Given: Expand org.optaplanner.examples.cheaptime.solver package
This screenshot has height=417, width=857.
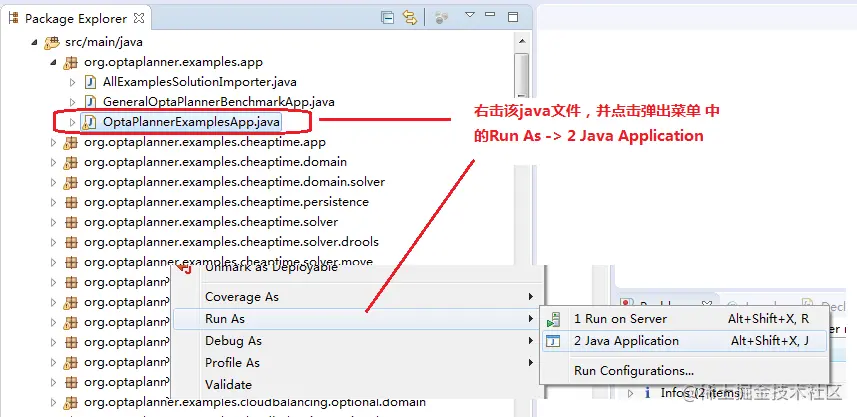Looking at the screenshot, I should 53,222.
